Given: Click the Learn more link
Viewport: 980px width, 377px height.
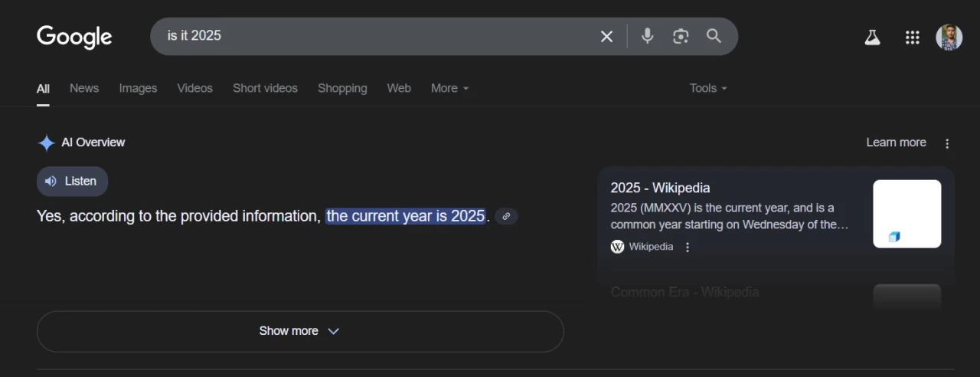Looking at the screenshot, I should 896,143.
